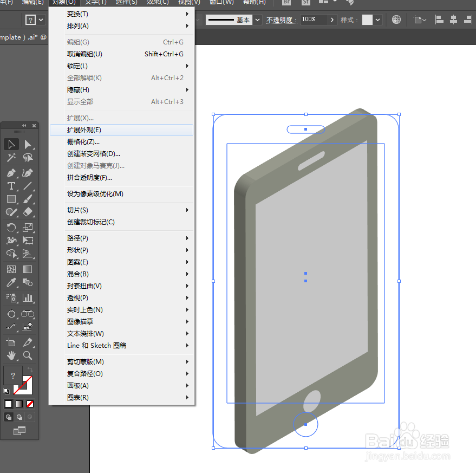Select the Hand tool
The width and height of the screenshot is (476, 473).
[11, 355]
